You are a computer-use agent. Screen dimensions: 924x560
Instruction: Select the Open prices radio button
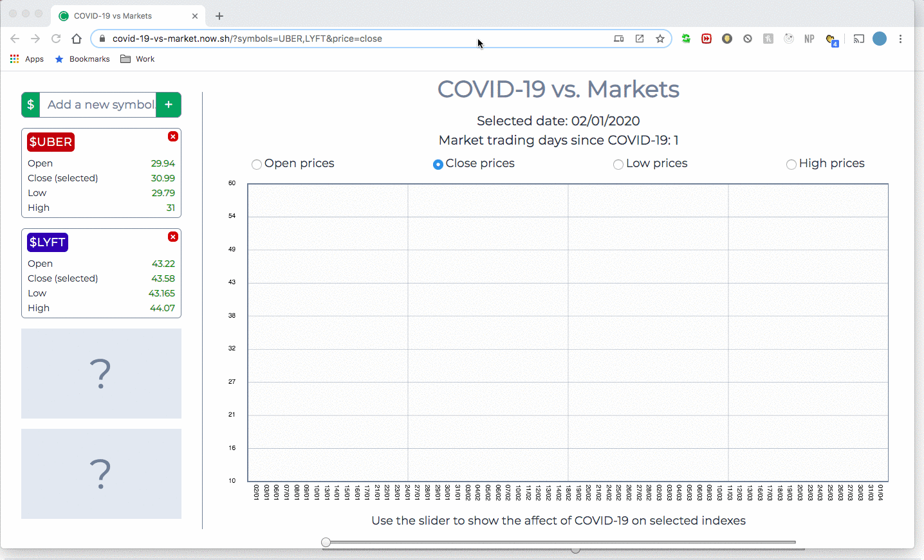point(256,164)
